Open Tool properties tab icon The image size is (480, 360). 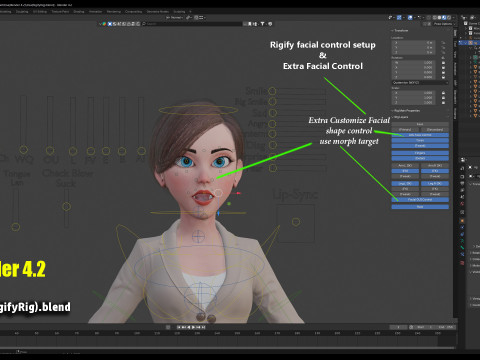[x=462, y=168]
